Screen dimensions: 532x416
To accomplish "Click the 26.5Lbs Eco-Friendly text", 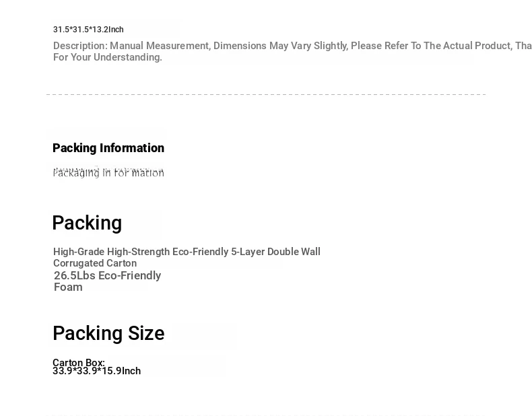I will pyautogui.click(x=107, y=275).
